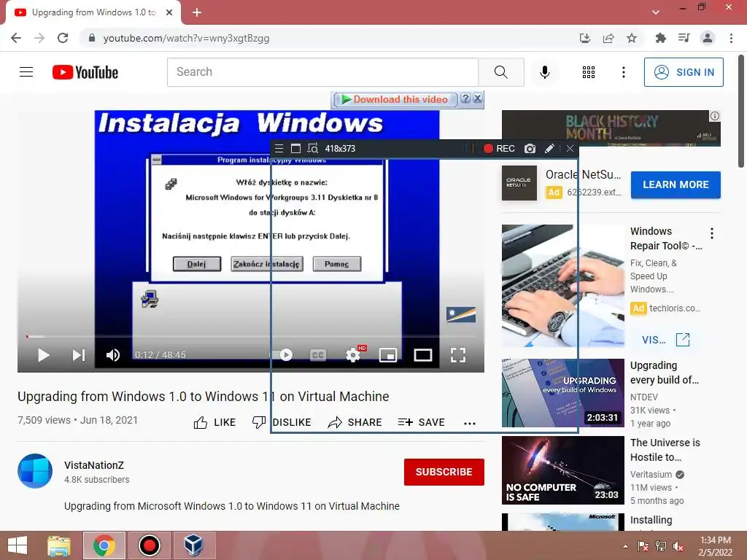Open Windows Start menu
The image size is (747, 560).
[x=18, y=545]
